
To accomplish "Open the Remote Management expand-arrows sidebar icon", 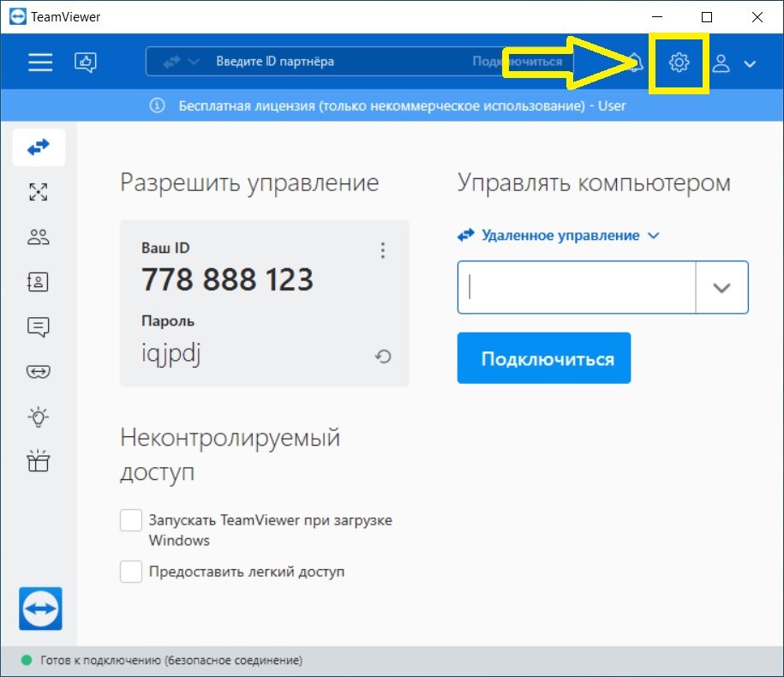I will 39,191.
